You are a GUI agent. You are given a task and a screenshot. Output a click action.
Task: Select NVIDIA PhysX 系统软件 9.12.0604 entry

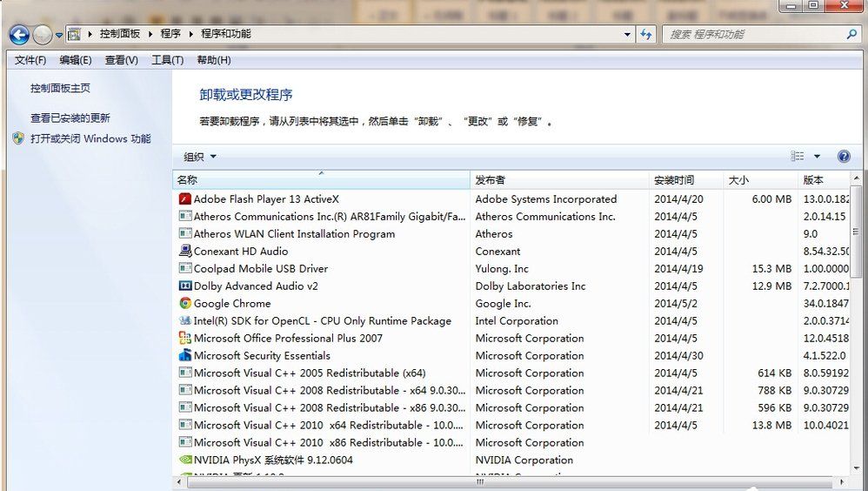273,460
